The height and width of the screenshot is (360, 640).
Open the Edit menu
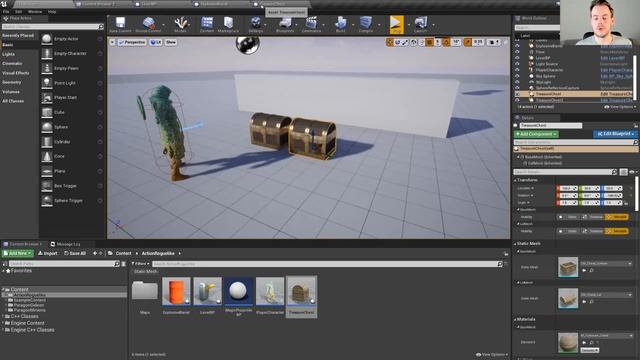click(x=18, y=12)
